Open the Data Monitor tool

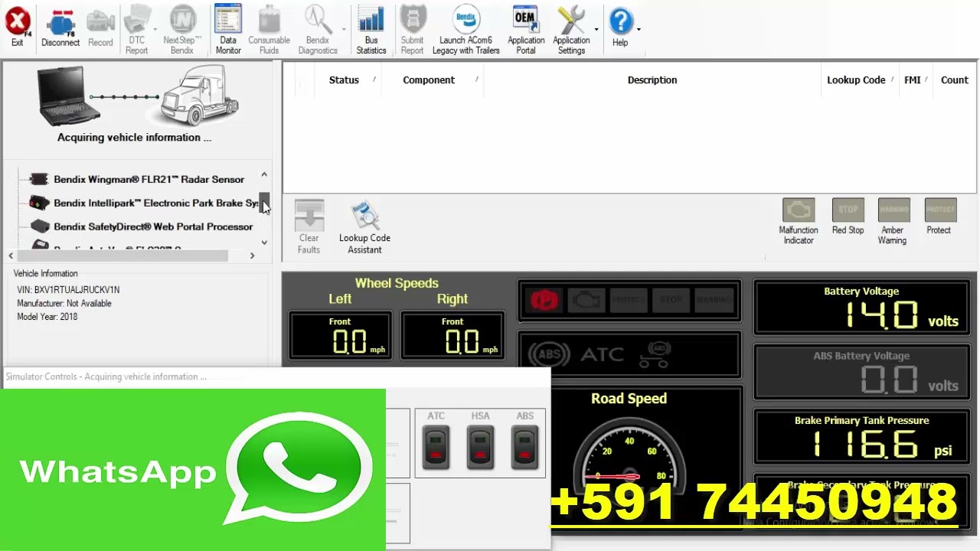pos(228,30)
